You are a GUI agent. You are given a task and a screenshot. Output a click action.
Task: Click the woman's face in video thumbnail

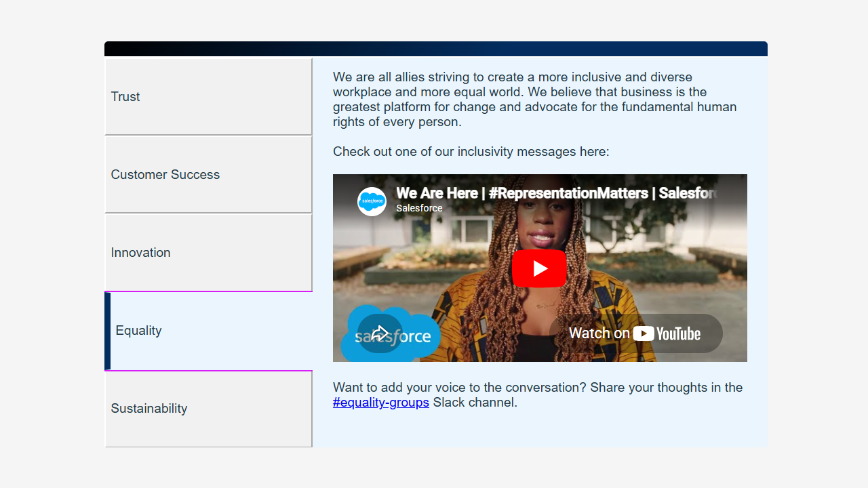(x=540, y=227)
